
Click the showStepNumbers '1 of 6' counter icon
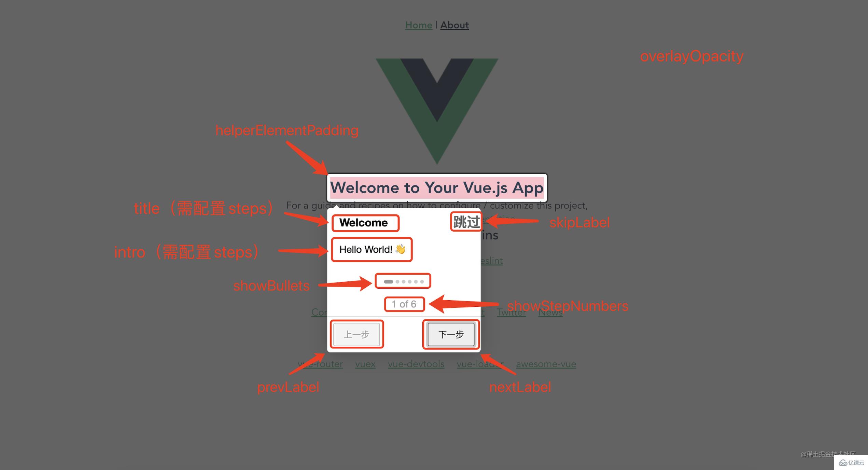click(403, 303)
